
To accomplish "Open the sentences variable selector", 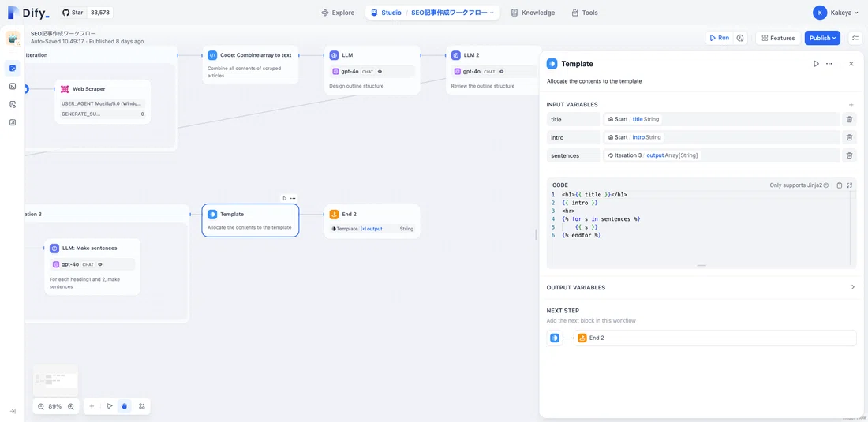I will tap(721, 155).
